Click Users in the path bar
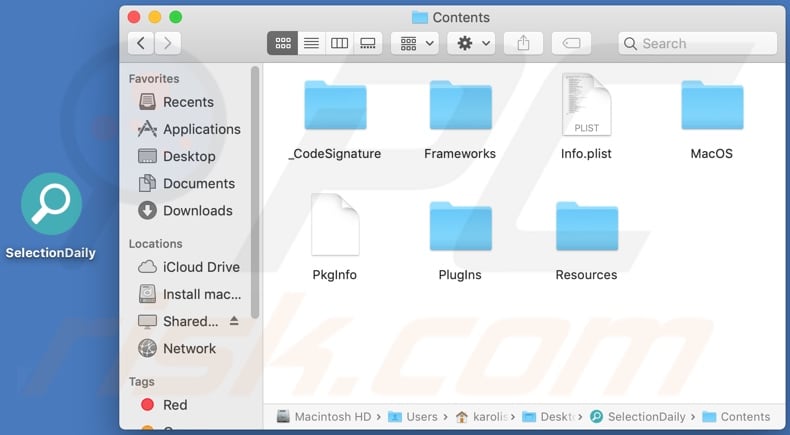 [x=413, y=417]
